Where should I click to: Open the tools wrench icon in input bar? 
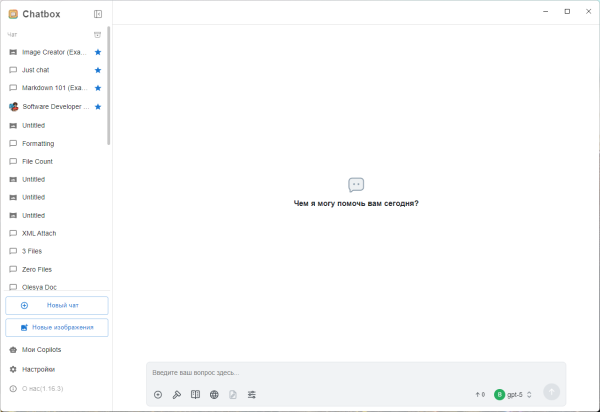pos(177,395)
